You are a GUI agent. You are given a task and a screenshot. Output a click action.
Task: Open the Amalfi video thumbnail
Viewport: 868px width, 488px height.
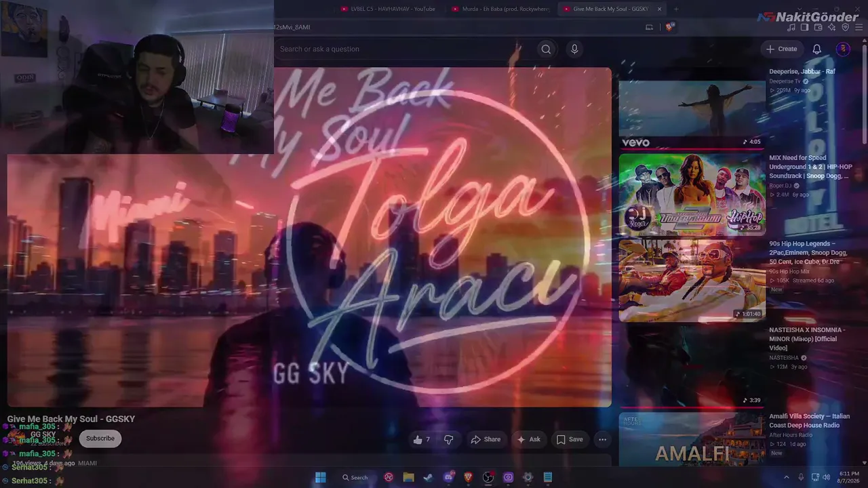pyautogui.click(x=692, y=439)
